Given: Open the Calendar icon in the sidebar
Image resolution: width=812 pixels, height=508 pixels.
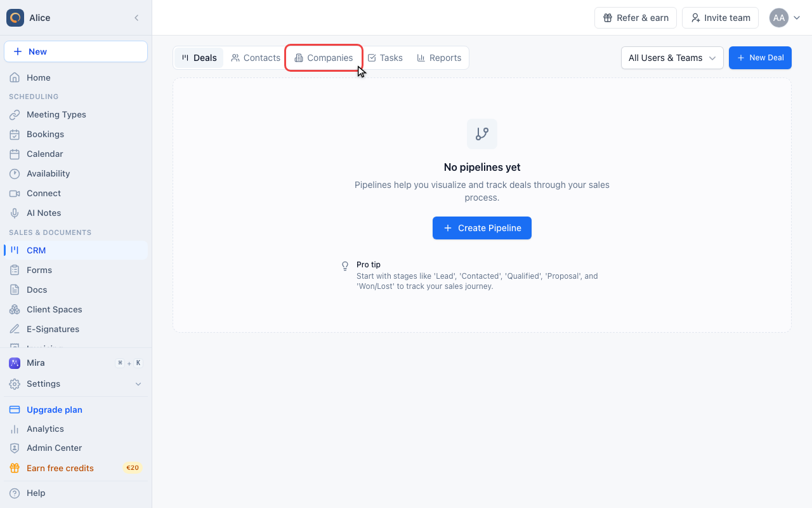Looking at the screenshot, I should click(15, 154).
